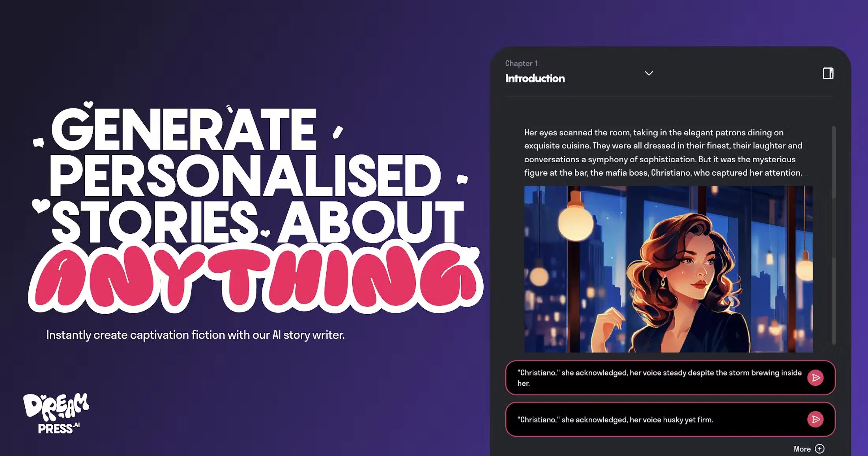868x456 pixels.
Task: Click the speech bubble icon beside GENERATE
Action: coord(38,143)
